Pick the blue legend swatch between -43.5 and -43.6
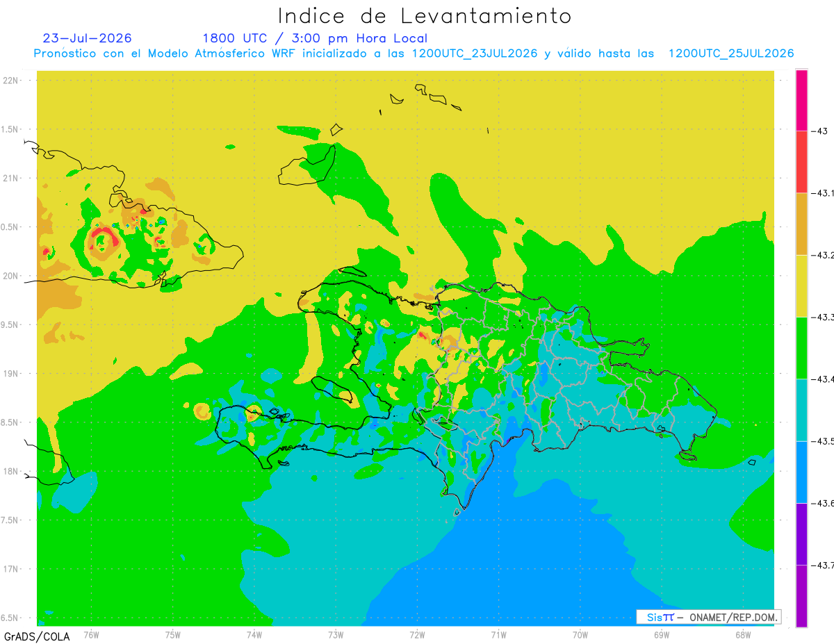 point(801,472)
